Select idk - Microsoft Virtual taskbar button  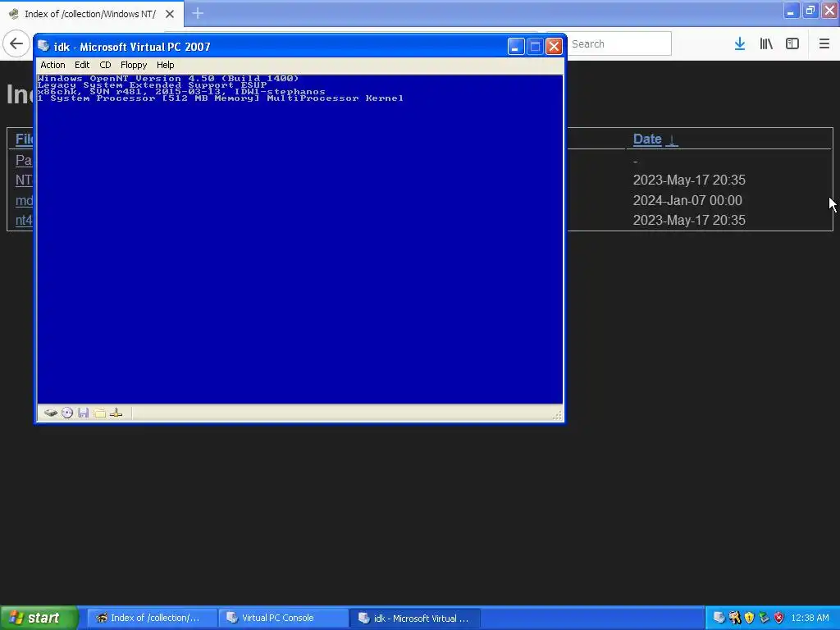coord(414,618)
